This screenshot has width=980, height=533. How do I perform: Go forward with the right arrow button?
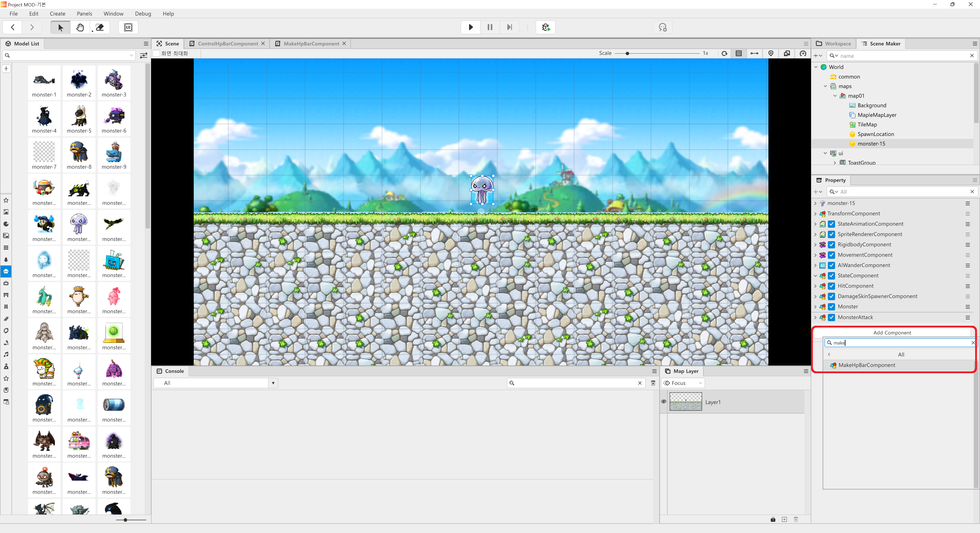pyautogui.click(x=32, y=27)
